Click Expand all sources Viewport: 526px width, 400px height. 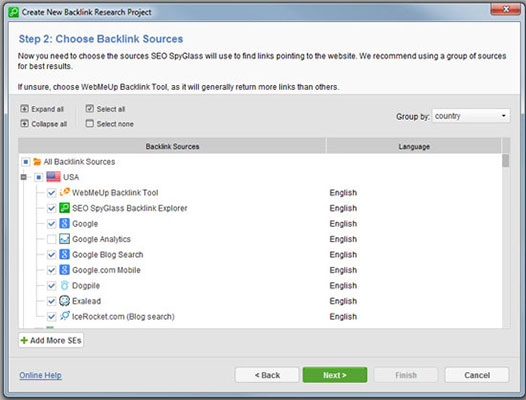(x=42, y=109)
